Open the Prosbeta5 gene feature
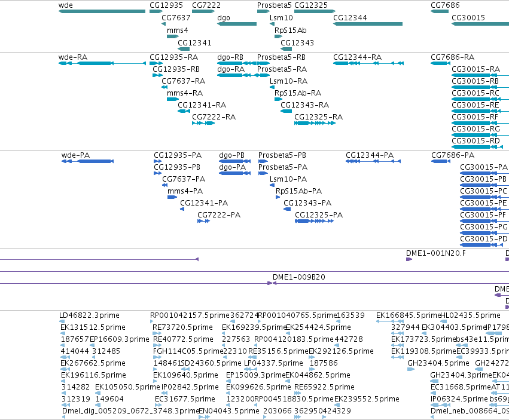Viewport: 509px width, 420px height. coord(264,11)
